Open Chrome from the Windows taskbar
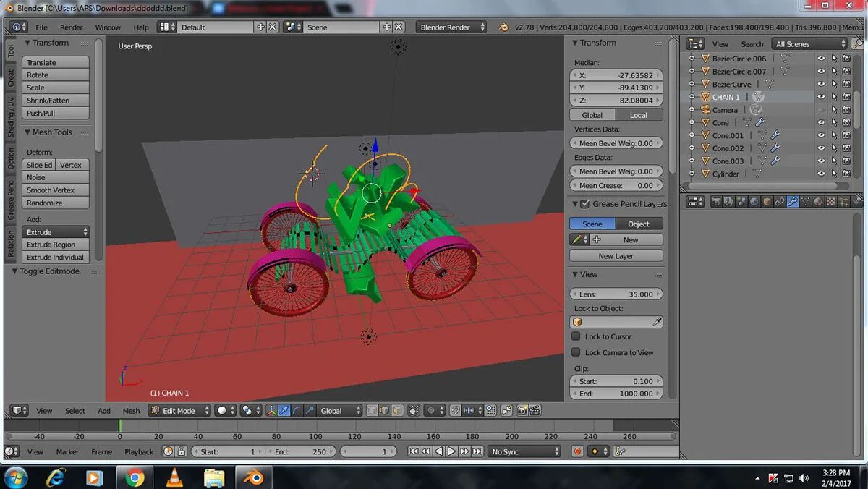 135,477
